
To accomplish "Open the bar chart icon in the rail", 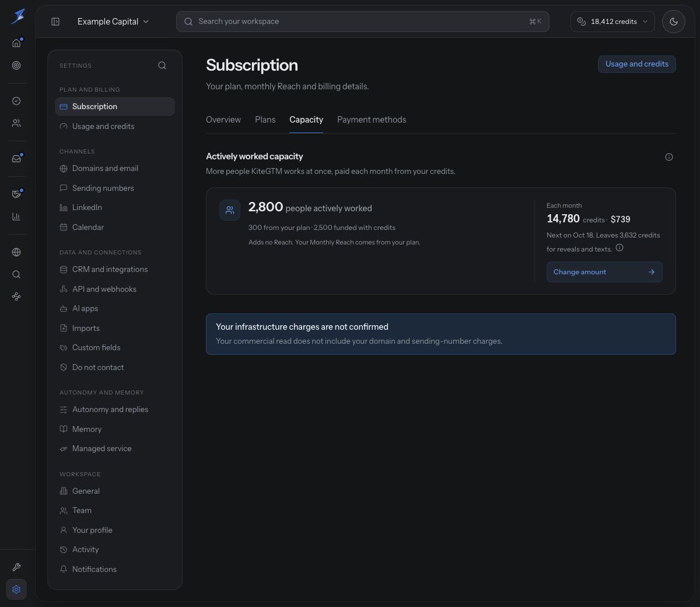I will [x=16, y=217].
